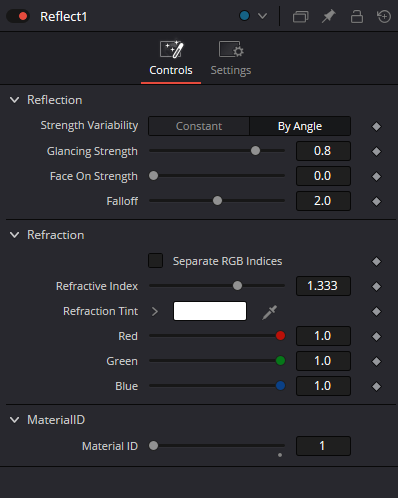Switch to the Controls tab
Viewport: 398px width, 498px height.
(x=171, y=59)
